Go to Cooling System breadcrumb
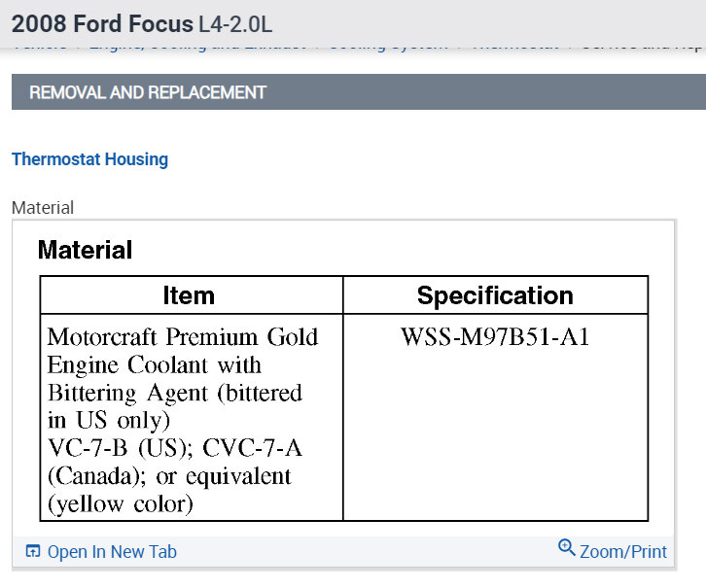The image size is (706, 588). (x=389, y=46)
